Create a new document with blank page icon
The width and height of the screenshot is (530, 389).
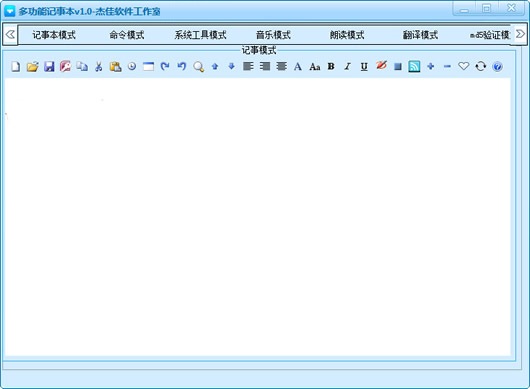[x=16, y=67]
